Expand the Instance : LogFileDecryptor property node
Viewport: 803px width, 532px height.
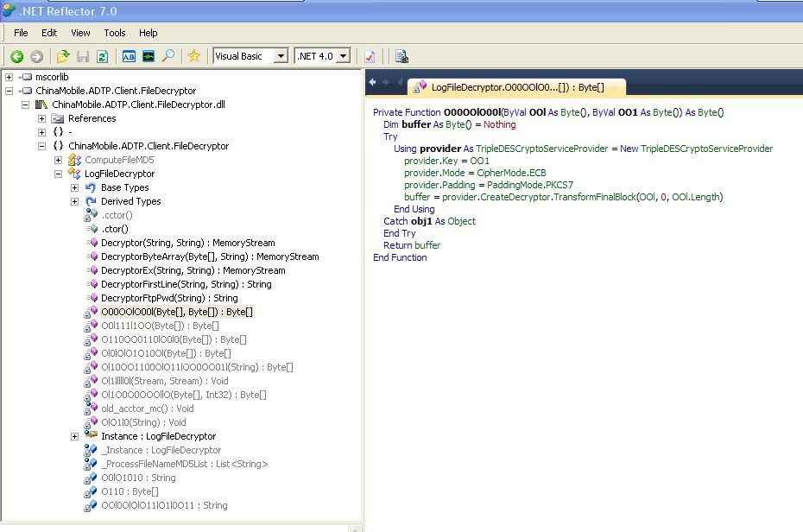(74, 436)
